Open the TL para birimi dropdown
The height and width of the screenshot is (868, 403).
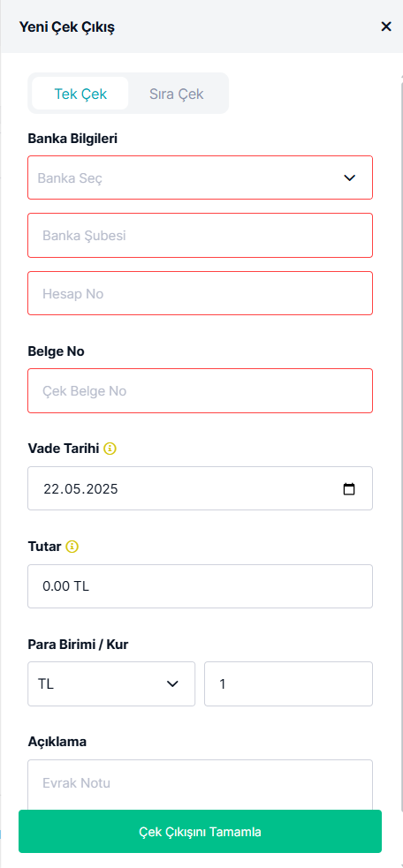coord(111,683)
